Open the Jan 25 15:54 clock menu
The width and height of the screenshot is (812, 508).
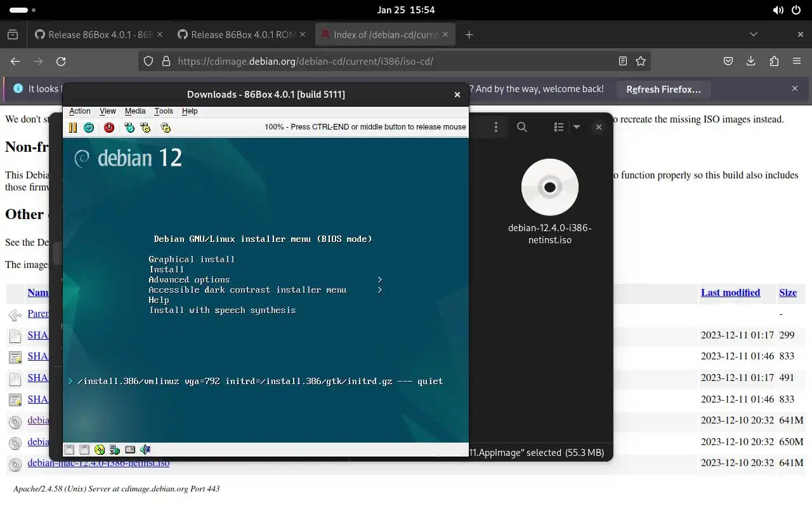(x=406, y=10)
